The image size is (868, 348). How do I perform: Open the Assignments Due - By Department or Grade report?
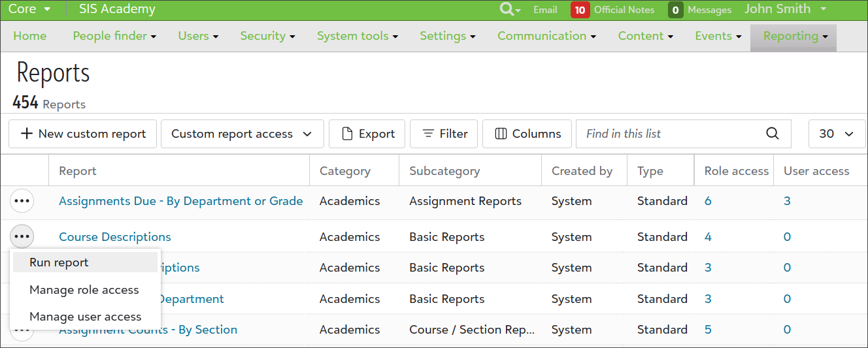click(180, 201)
